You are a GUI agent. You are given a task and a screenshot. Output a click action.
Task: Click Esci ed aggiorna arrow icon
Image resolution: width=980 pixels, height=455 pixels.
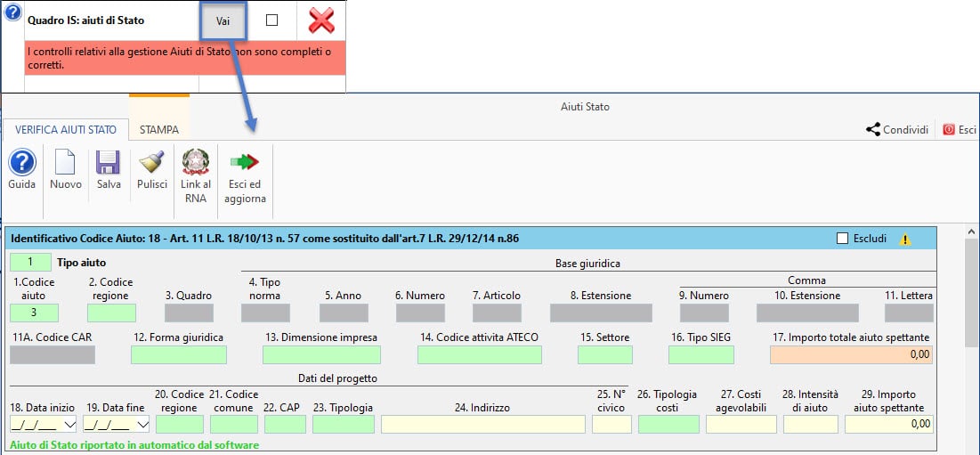coord(247,165)
